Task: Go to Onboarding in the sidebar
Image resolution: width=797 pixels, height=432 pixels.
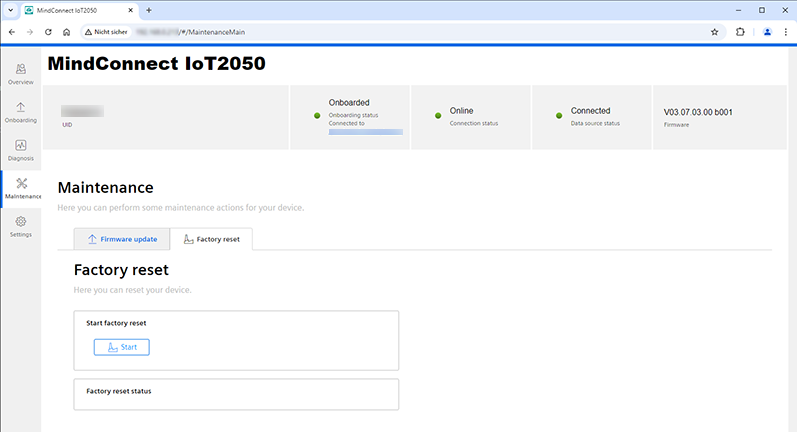Action: pos(21,112)
